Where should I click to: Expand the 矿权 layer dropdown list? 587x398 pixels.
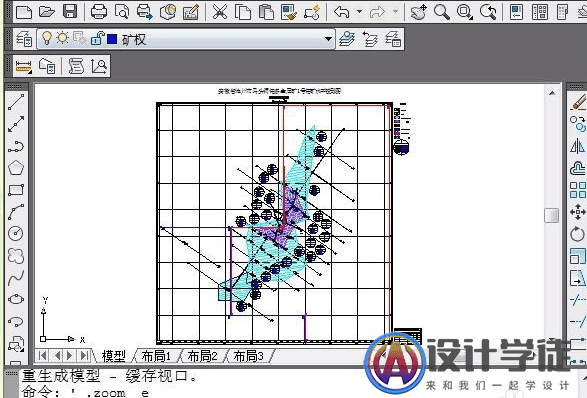(328, 39)
